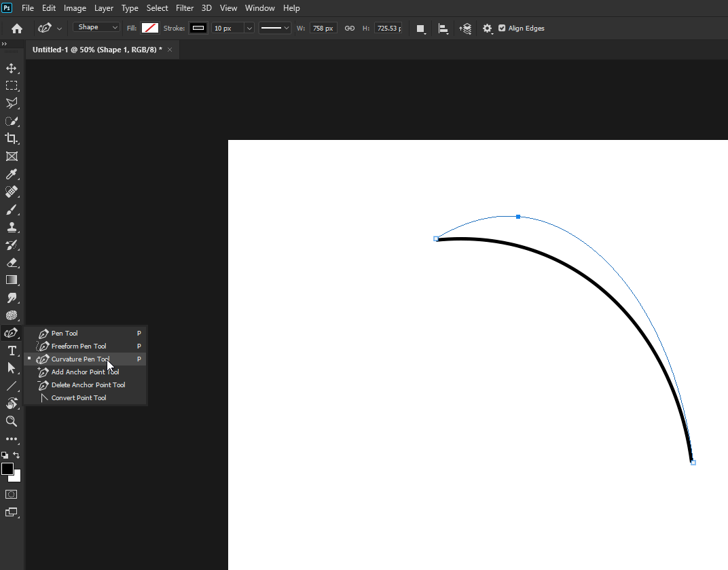The image size is (728, 570).
Task: Choose Freeform Pen Tool from flyout
Action: pos(79,346)
